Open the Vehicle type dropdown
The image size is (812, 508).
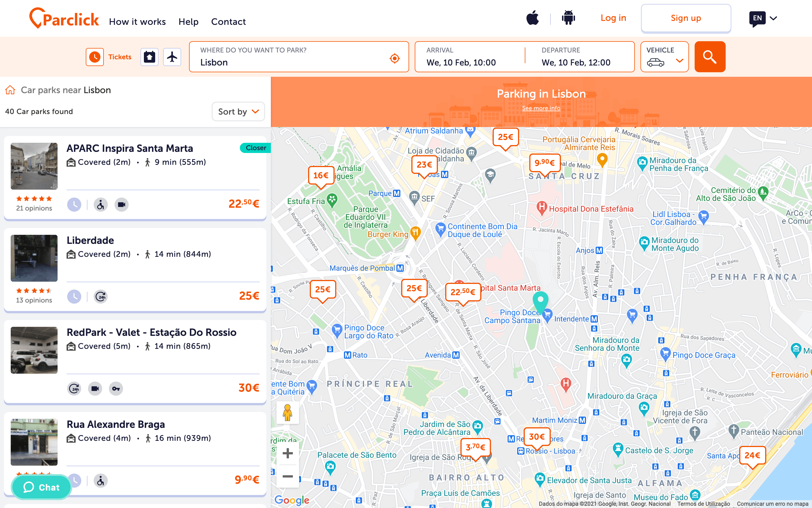(x=664, y=57)
